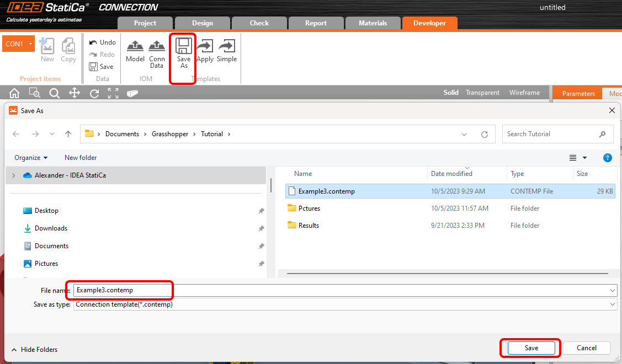
Task: Click the Home view icon
Action: (x=14, y=93)
